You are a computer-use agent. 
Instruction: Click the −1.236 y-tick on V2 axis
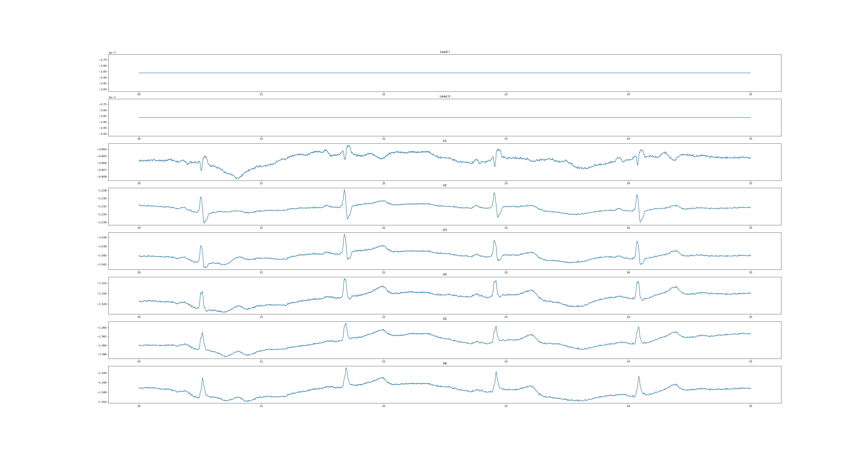[102, 222]
